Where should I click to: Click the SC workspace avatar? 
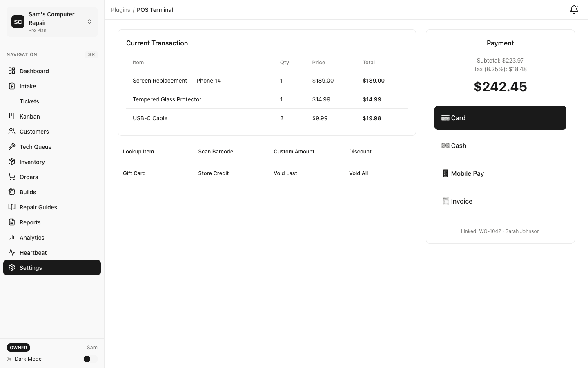click(18, 22)
